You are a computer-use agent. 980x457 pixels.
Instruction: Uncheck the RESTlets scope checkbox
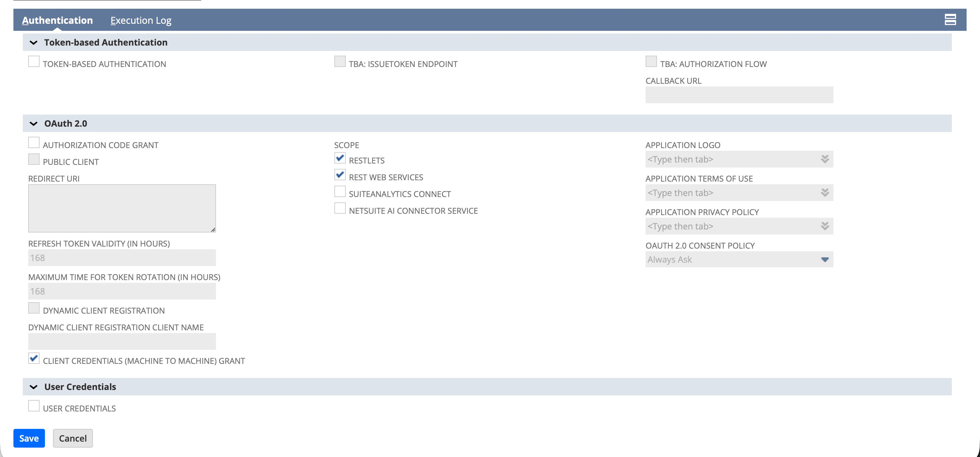(340, 158)
